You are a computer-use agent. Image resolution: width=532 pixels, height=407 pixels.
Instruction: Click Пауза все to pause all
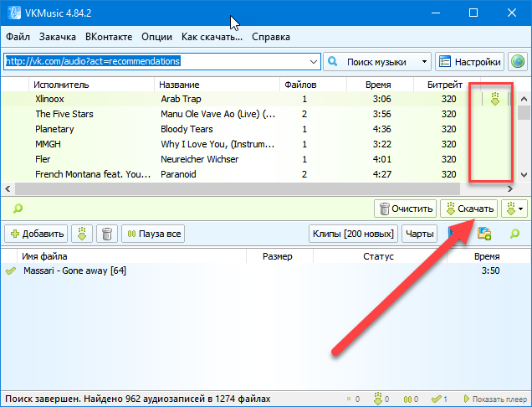click(153, 234)
